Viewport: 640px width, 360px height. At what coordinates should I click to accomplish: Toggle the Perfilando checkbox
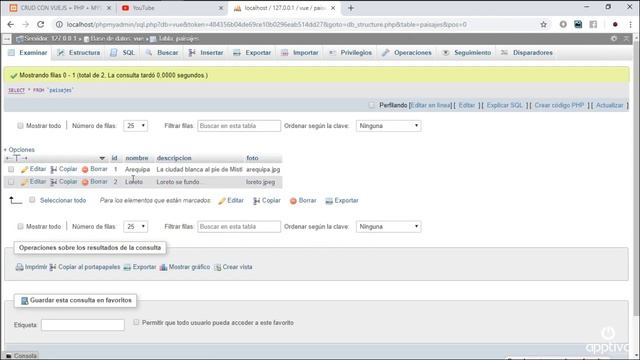coord(371,105)
